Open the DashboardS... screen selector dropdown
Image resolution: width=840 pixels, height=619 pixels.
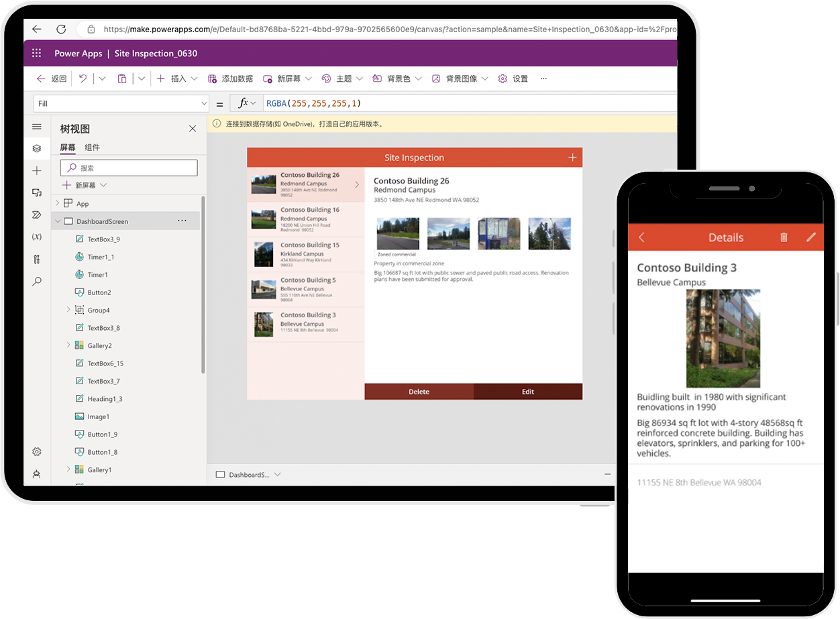tap(248, 475)
